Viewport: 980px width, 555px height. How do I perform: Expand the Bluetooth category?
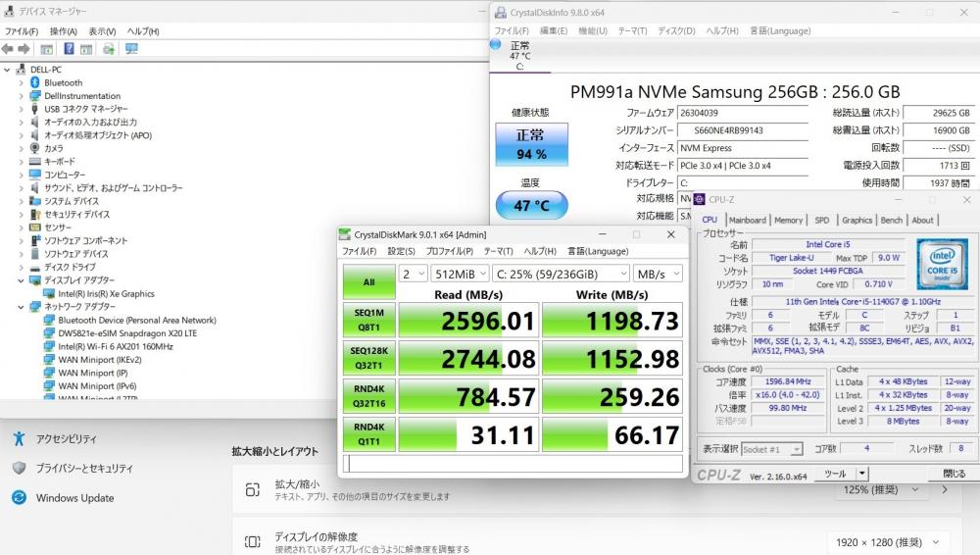[21, 82]
